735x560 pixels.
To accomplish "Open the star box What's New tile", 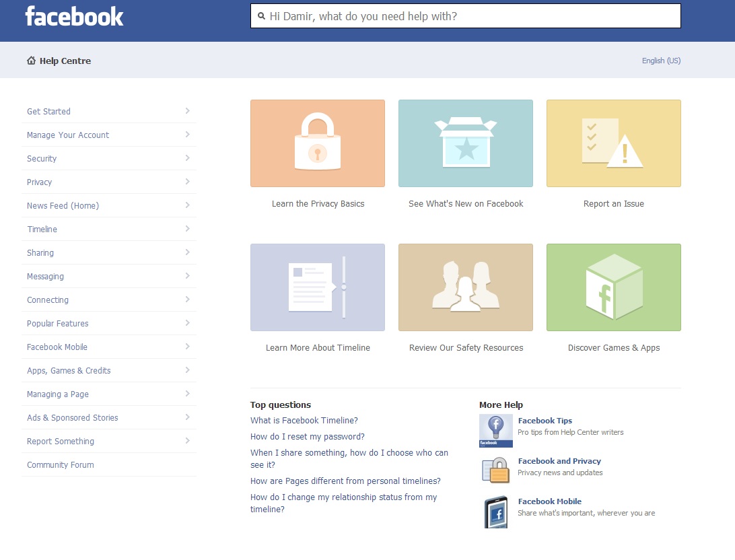I will (466, 143).
